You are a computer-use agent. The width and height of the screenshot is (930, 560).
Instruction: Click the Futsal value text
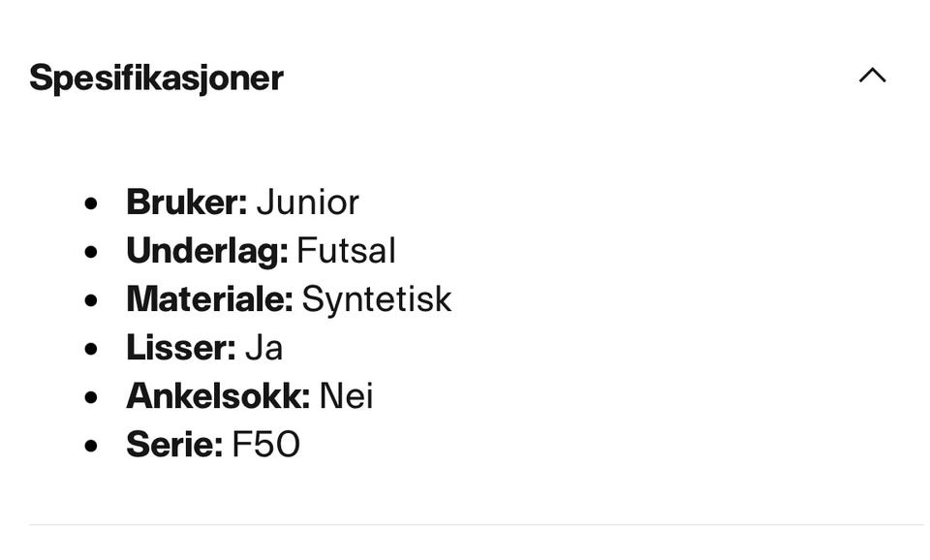(x=346, y=250)
